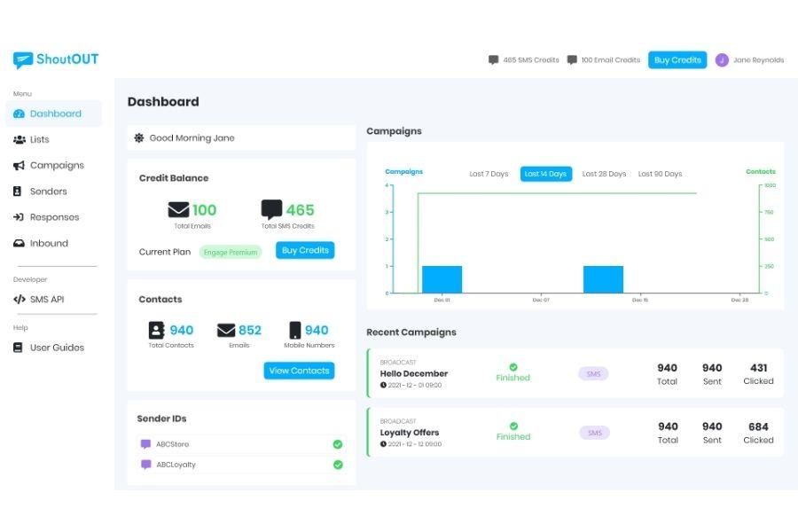The height and width of the screenshot is (532, 798).
Task: Click the SMS Credits speech bubble icon
Action: tap(493, 60)
